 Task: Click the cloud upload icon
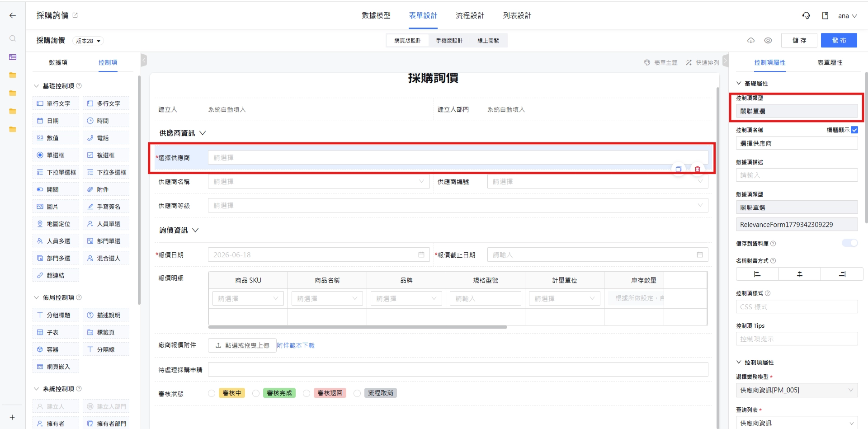751,40
